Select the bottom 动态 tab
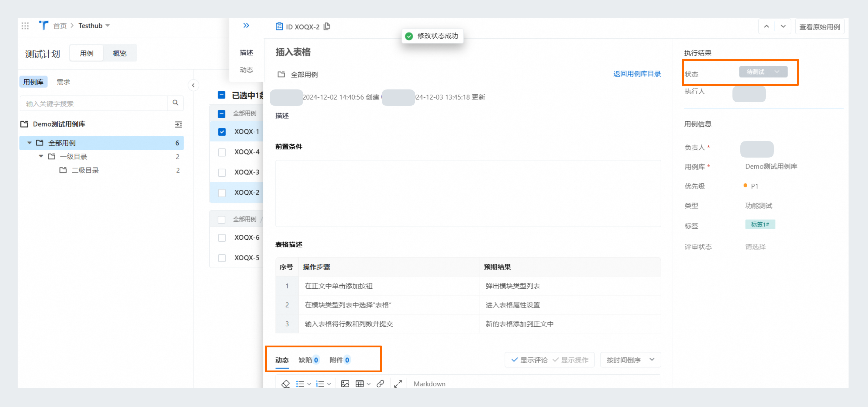The height and width of the screenshot is (407, 868). [x=282, y=360]
